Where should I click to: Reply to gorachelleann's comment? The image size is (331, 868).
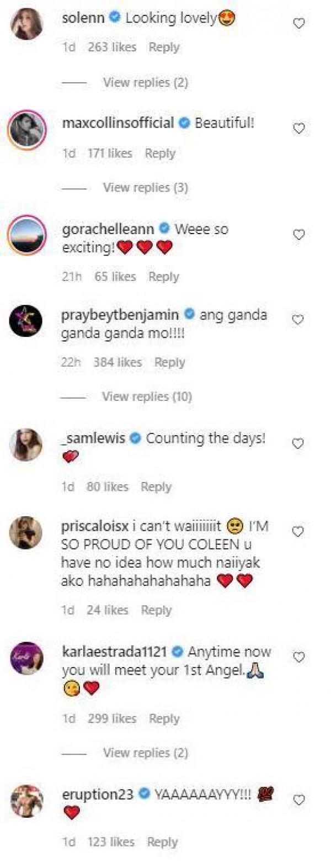coord(164,276)
